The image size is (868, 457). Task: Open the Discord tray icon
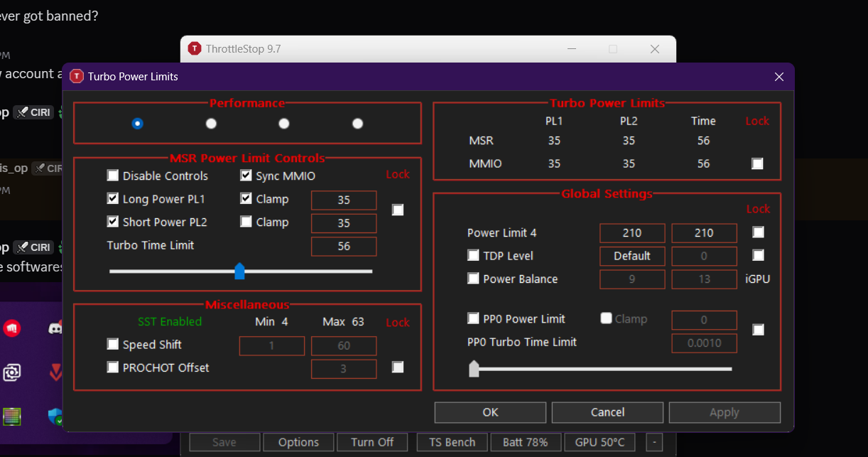(55, 328)
